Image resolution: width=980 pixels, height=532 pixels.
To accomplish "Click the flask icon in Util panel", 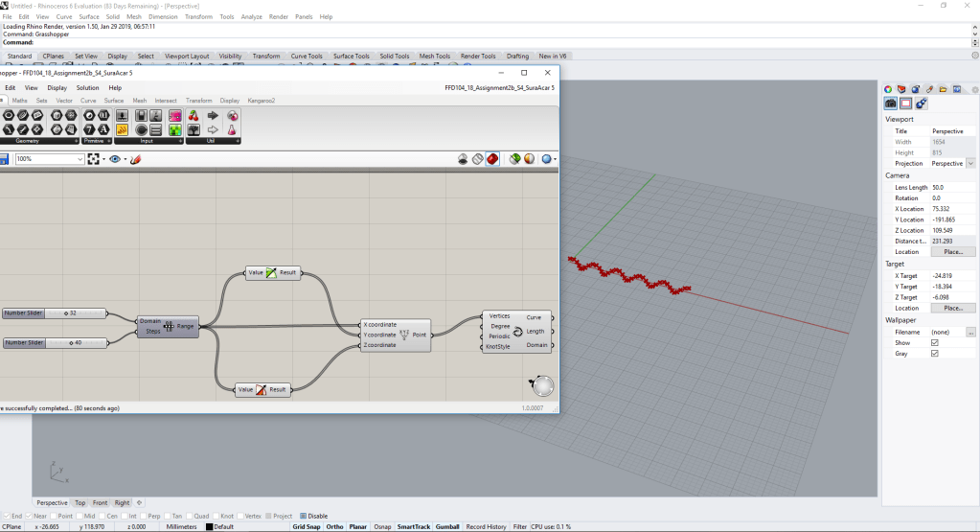I will 232,129.
